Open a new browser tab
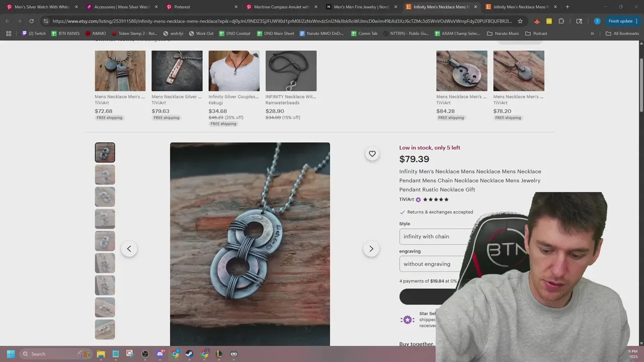The height and width of the screenshot is (362, 644). pos(568,7)
